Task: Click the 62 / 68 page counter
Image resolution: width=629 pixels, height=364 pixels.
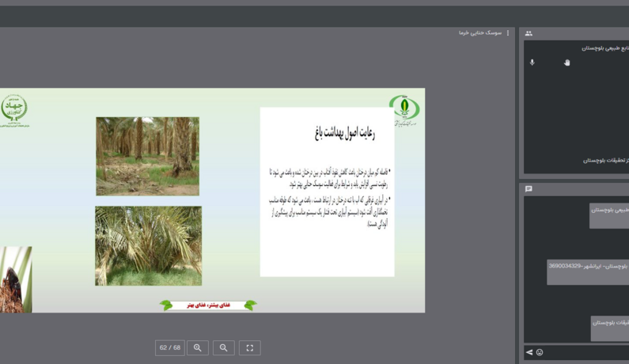Action: point(169,347)
